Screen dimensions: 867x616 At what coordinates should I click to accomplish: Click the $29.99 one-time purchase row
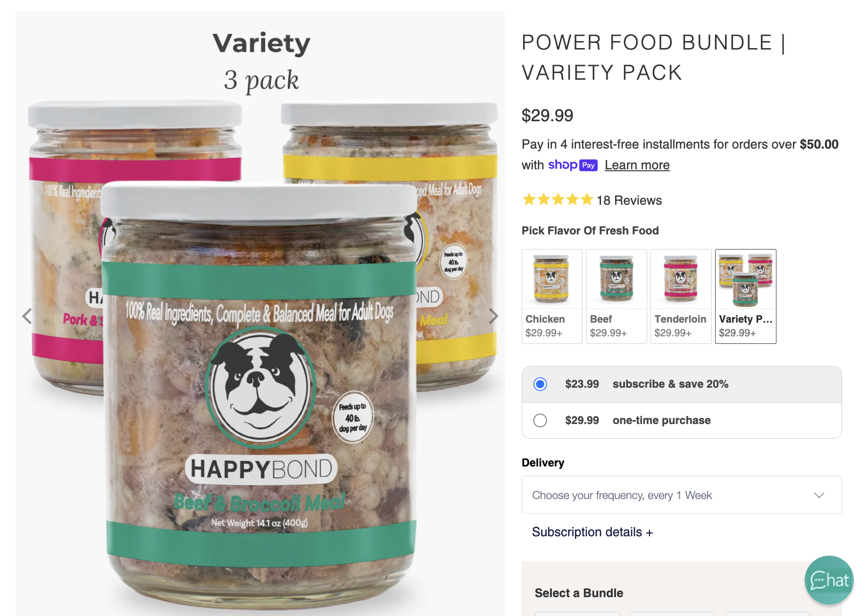click(682, 420)
